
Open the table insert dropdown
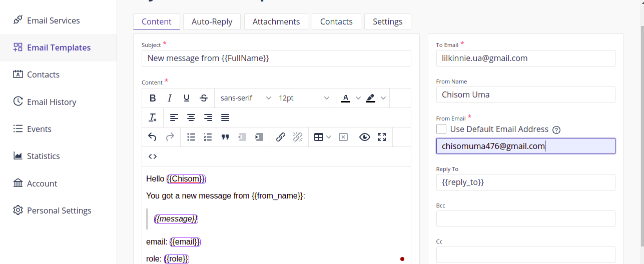coord(323,137)
